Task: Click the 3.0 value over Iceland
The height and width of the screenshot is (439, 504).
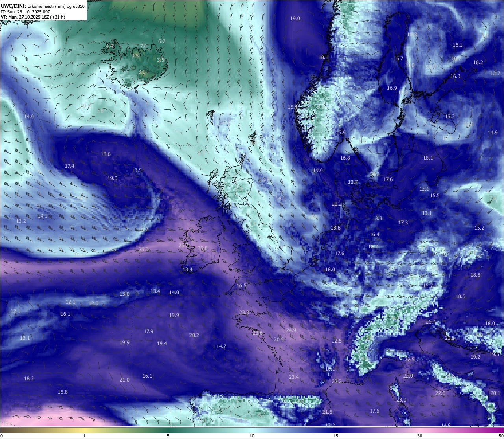Action: [142, 72]
